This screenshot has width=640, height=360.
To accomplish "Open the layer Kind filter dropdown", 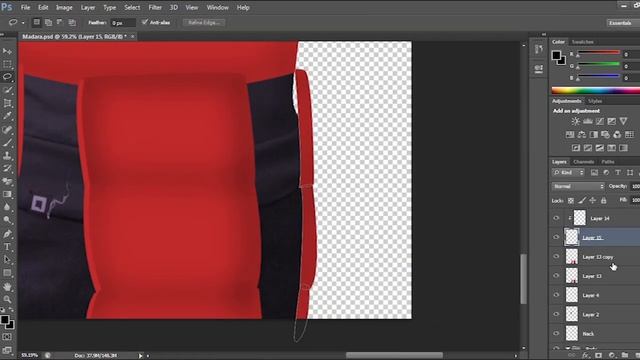I will click(x=568, y=173).
